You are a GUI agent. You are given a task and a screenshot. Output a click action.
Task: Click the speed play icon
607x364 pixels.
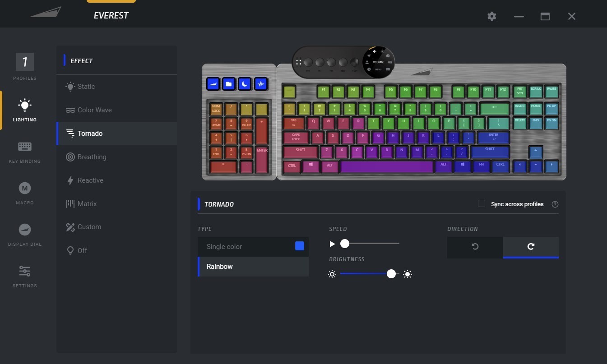[332, 244]
